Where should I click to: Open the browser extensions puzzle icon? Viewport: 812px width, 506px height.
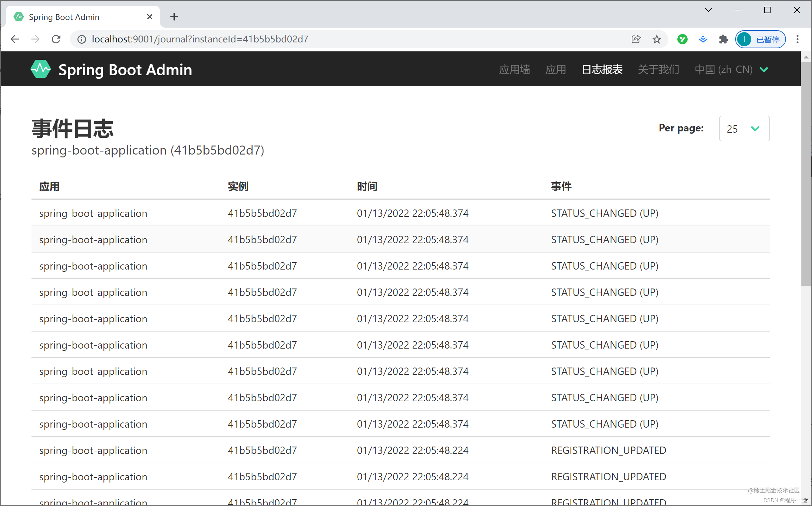click(x=724, y=39)
